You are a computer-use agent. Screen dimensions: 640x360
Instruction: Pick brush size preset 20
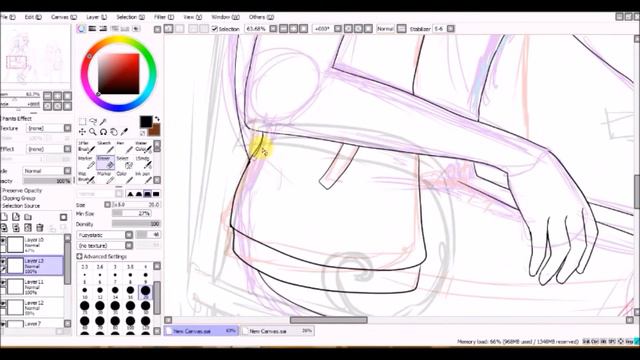145,291
